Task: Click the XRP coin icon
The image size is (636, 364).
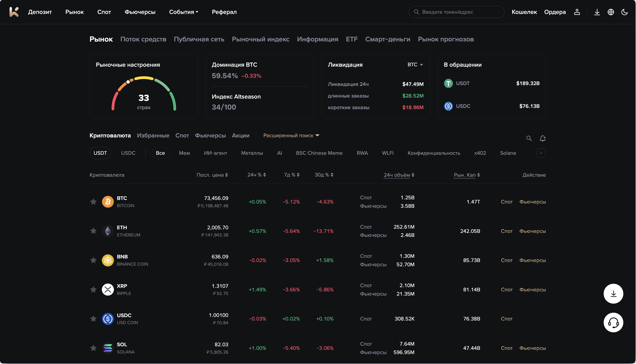Action: click(x=108, y=289)
